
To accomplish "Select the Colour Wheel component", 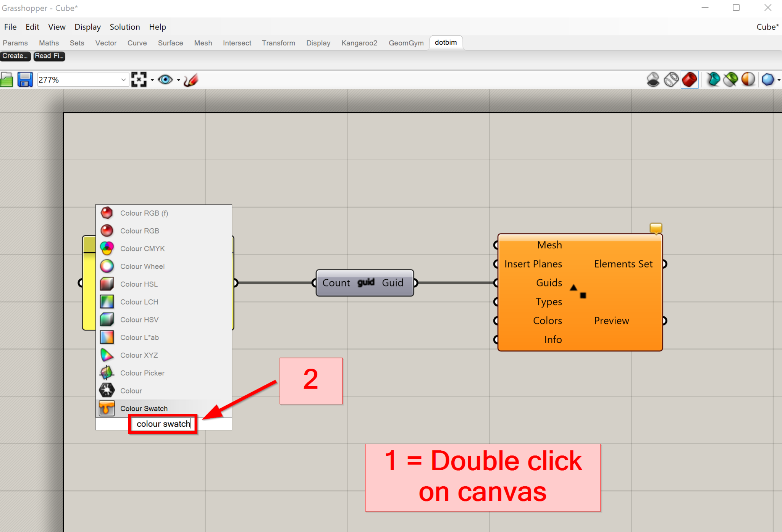I will [x=142, y=266].
